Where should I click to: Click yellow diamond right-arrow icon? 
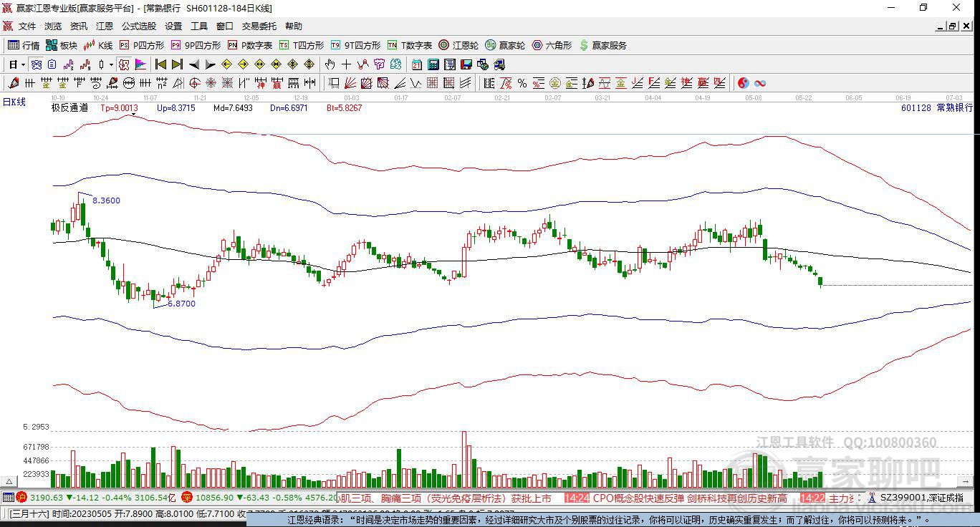(243, 64)
